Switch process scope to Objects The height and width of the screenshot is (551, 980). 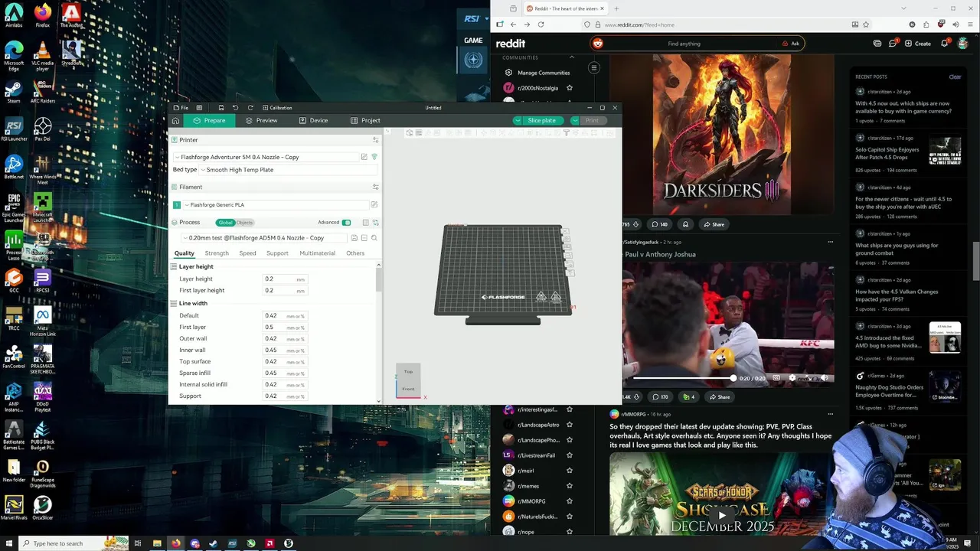tap(244, 223)
